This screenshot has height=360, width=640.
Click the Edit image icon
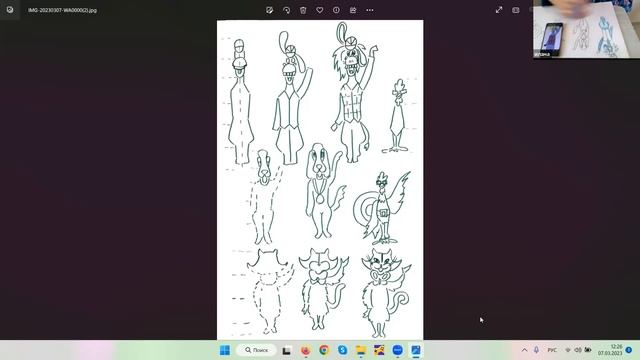click(269, 10)
